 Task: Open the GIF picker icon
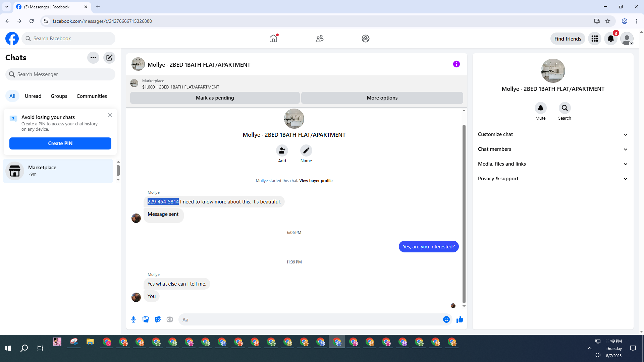tap(170, 319)
